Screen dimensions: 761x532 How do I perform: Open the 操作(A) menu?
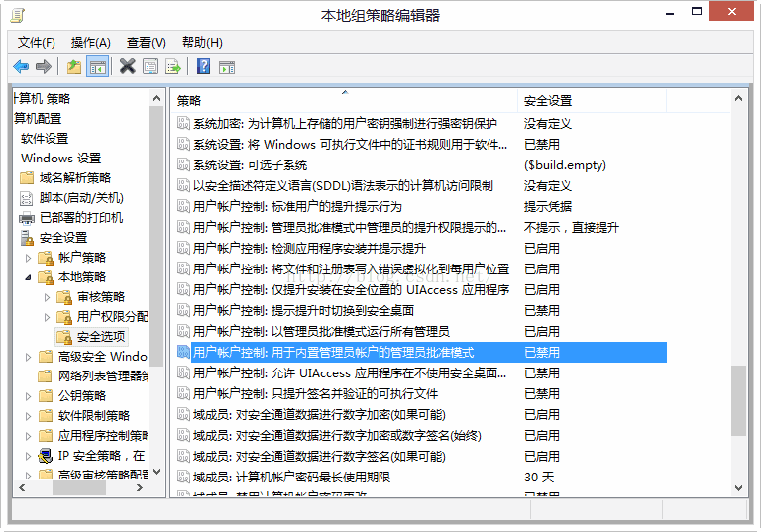pyautogui.click(x=91, y=43)
